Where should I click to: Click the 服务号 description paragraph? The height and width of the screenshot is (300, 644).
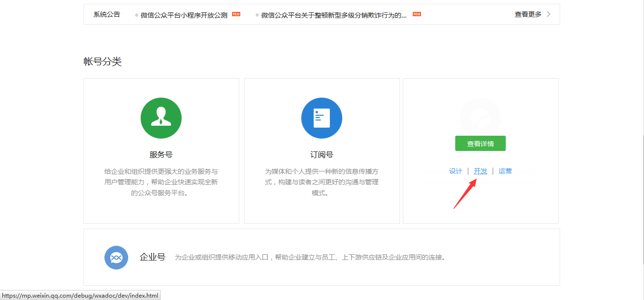(161, 182)
